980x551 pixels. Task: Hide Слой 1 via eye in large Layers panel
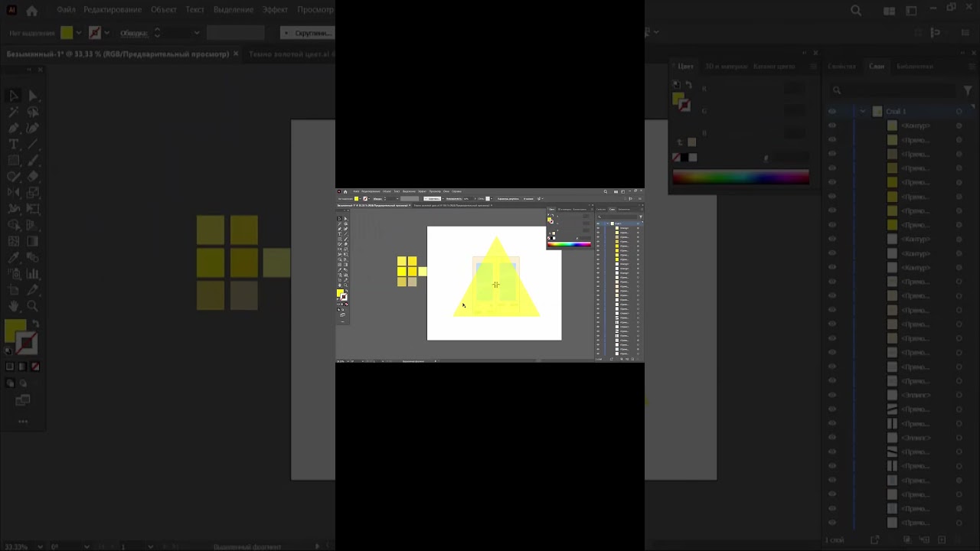tap(832, 112)
